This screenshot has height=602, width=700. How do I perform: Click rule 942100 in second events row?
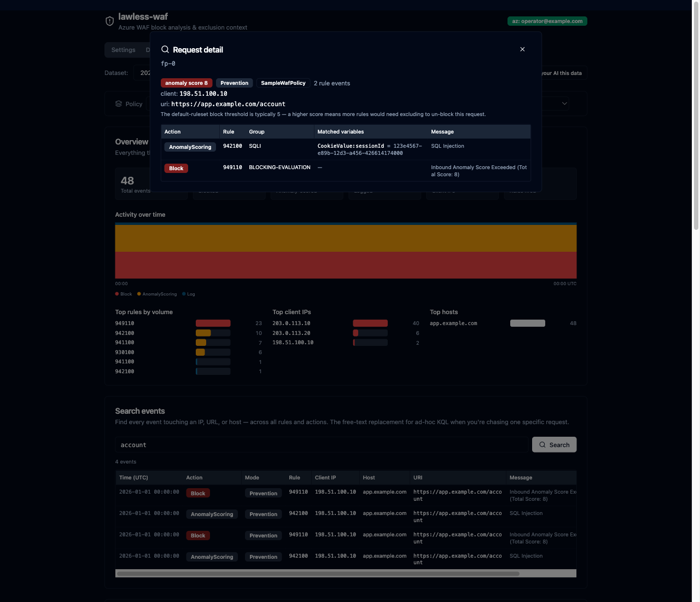click(x=298, y=513)
